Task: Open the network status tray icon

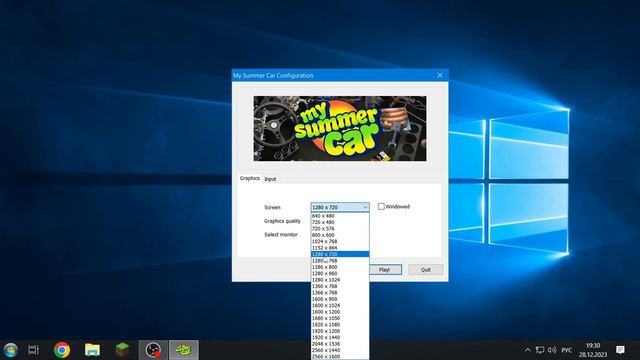Action: pos(540,350)
